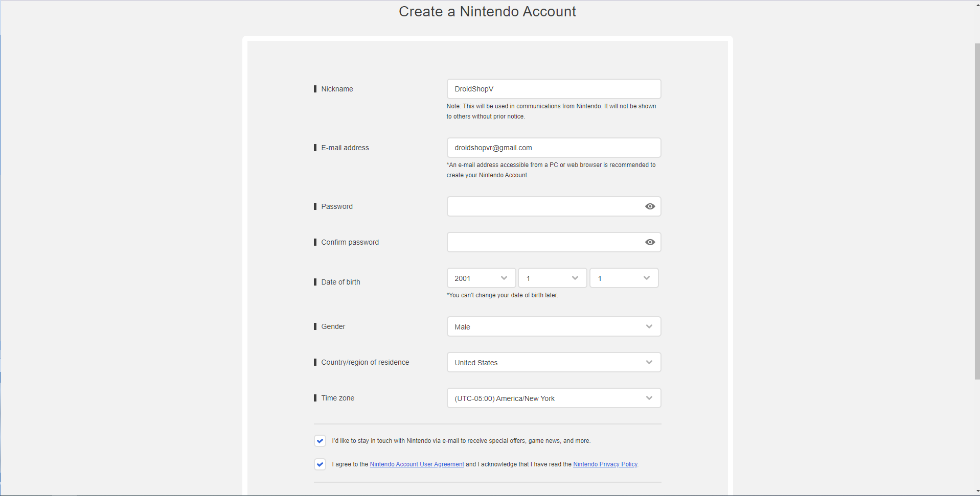Click the "Country/region of residence" label

[x=365, y=362]
